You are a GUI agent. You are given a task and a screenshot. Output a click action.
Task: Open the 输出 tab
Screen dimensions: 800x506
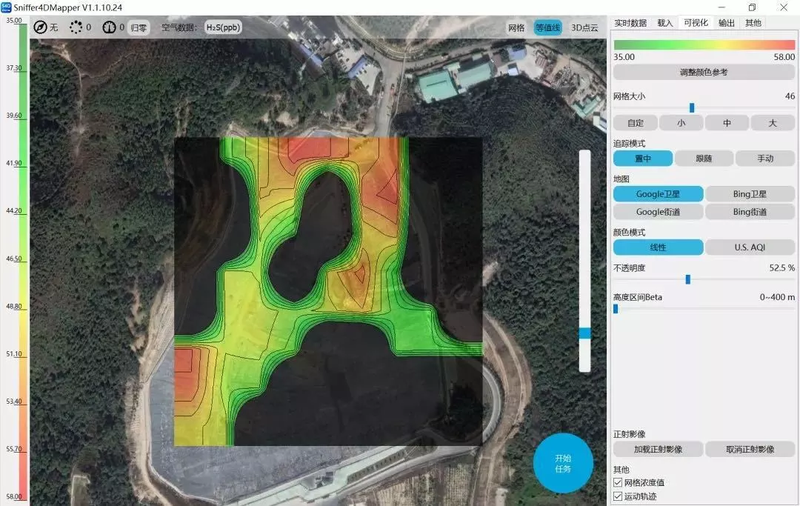click(x=727, y=23)
